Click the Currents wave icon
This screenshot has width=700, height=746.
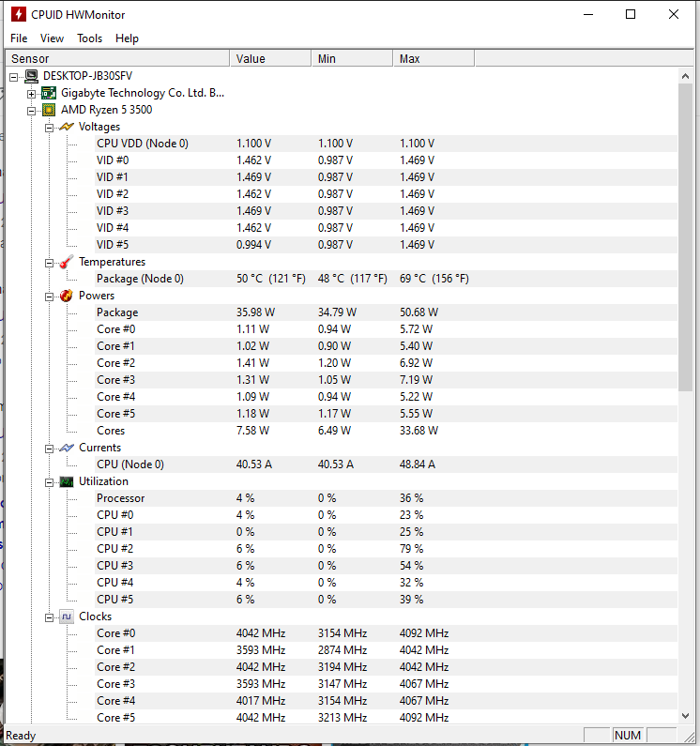(67, 448)
